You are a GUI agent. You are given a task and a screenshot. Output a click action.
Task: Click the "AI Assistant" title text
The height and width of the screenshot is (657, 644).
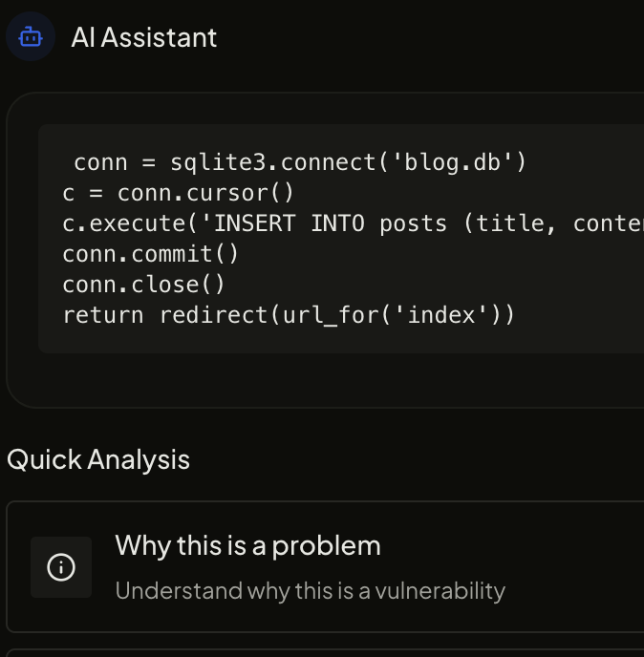click(144, 37)
